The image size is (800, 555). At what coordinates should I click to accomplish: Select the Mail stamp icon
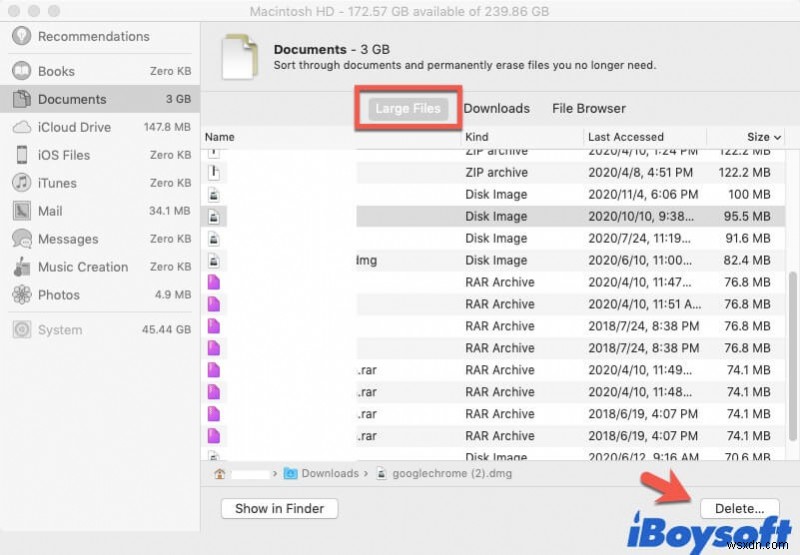pos(21,211)
